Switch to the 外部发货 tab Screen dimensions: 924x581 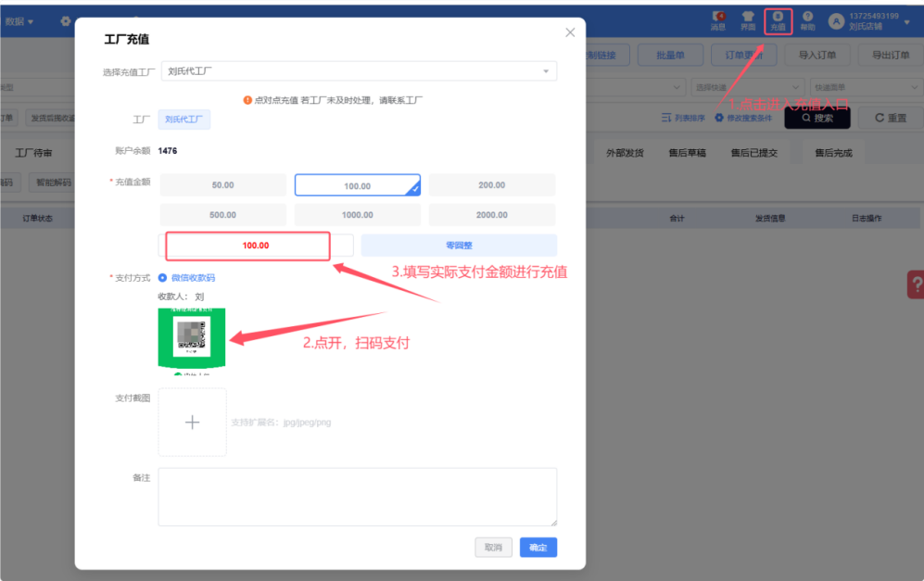click(x=625, y=153)
